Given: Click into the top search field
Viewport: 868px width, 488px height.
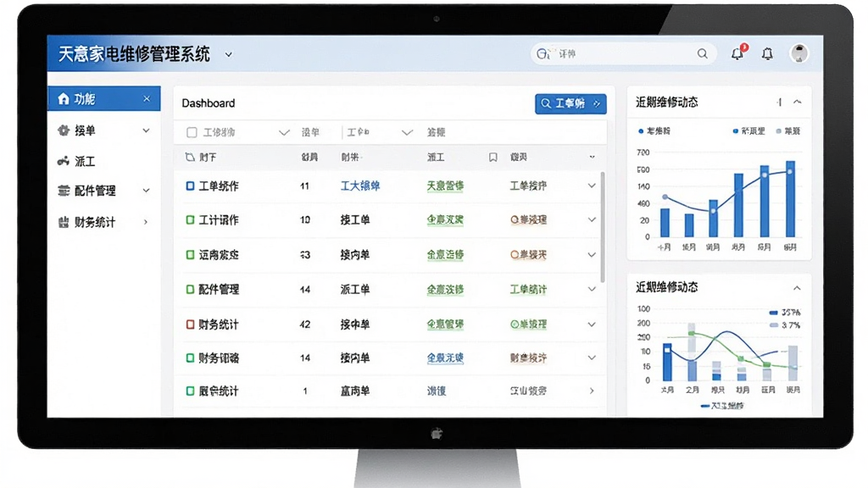Looking at the screenshot, I should pos(624,53).
